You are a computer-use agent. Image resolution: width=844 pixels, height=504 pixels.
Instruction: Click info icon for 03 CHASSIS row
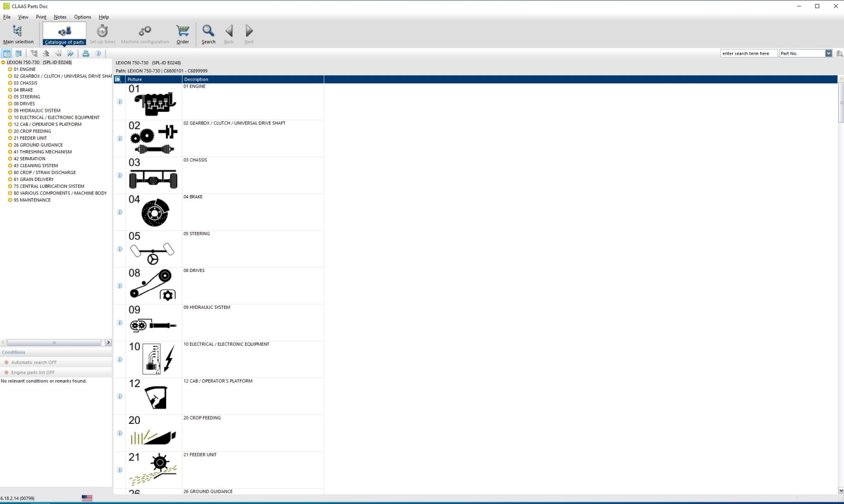click(x=120, y=176)
